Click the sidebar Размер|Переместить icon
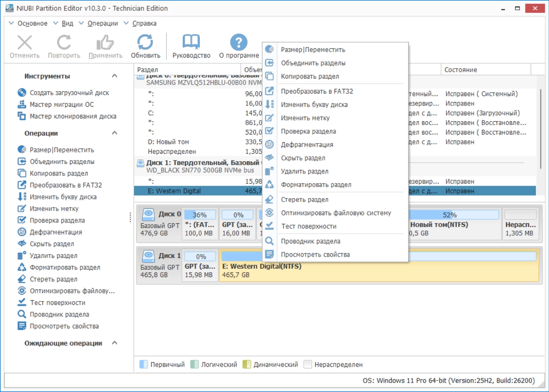The width and height of the screenshot is (549, 392). [x=22, y=150]
